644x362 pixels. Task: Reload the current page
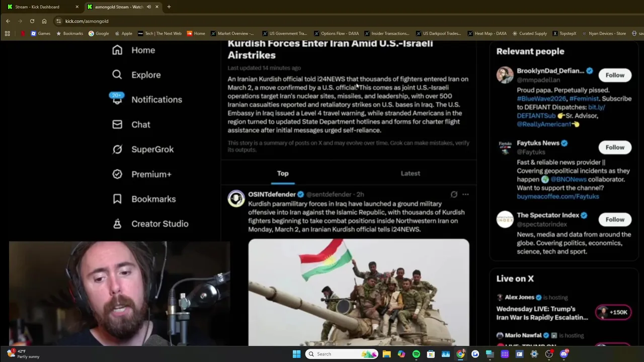(x=32, y=21)
